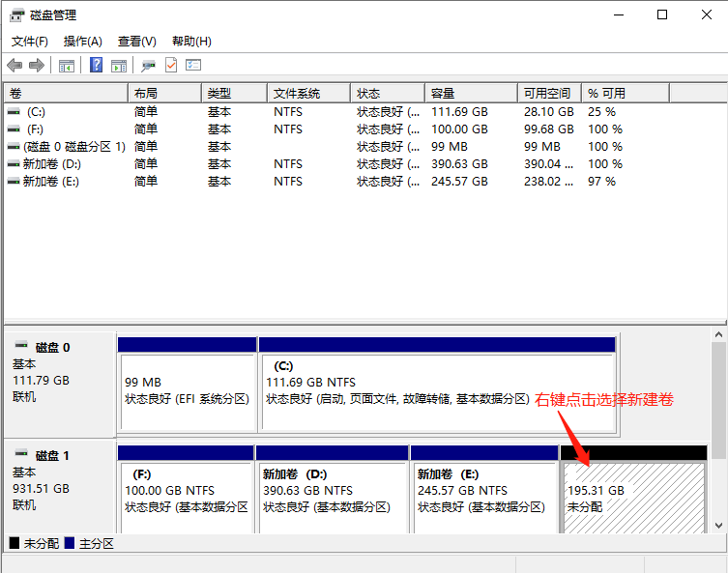Click the 99.68 GB free space cell
728x573 pixels.
[x=549, y=129]
